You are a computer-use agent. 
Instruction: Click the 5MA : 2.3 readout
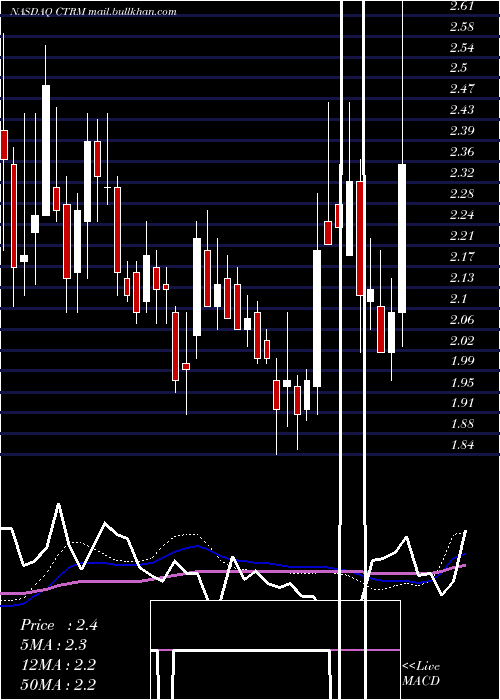[54, 645]
